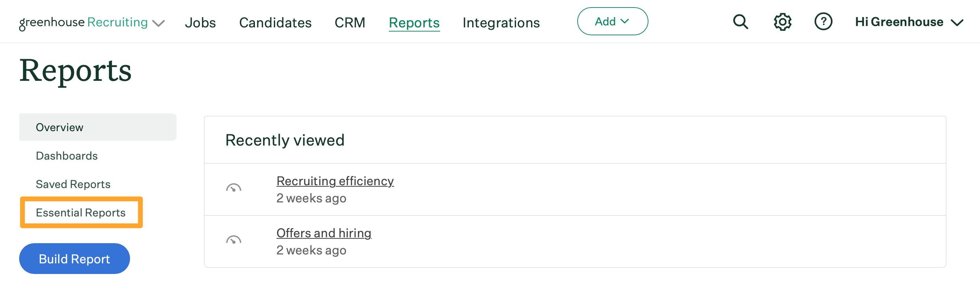Expand the Add dropdown
980x287 pixels.
(x=612, y=21)
